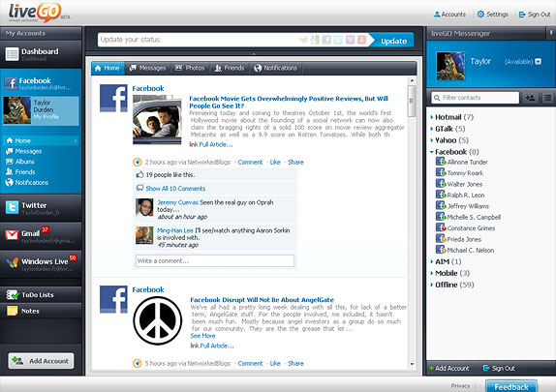Select the Home tab in feed
Image resolution: width=556 pixels, height=392 pixels.
108,68
